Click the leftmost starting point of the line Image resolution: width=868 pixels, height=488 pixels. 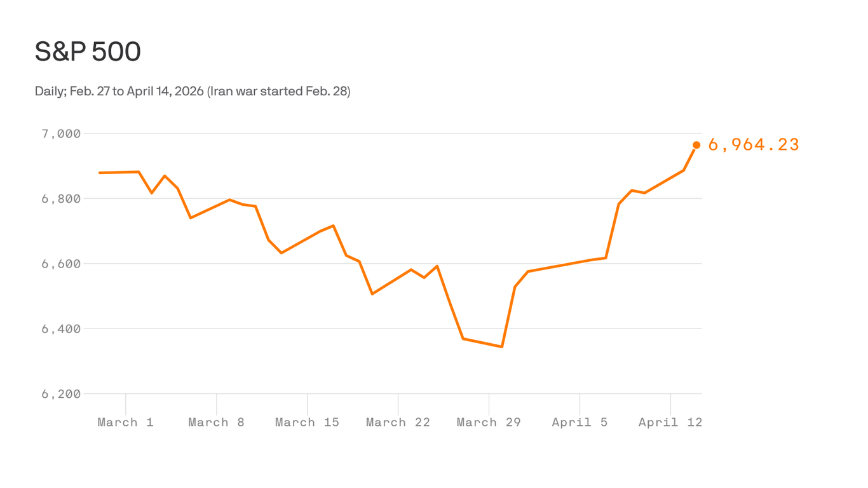(100, 173)
